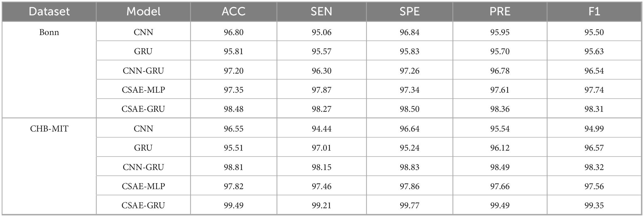Select the F1 column header
The height and width of the screenshot is (217, 644).
(x=594, y=12)
